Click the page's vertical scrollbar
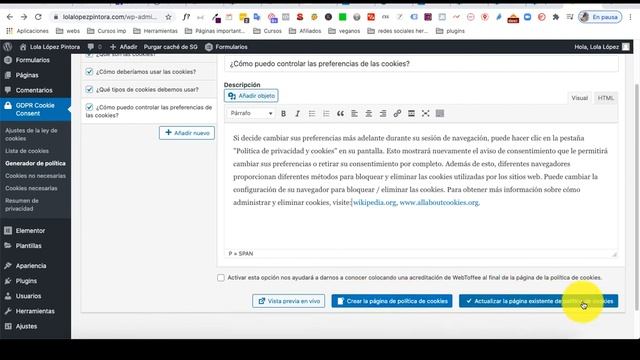The image size is (640, 360). pos(637,197)
